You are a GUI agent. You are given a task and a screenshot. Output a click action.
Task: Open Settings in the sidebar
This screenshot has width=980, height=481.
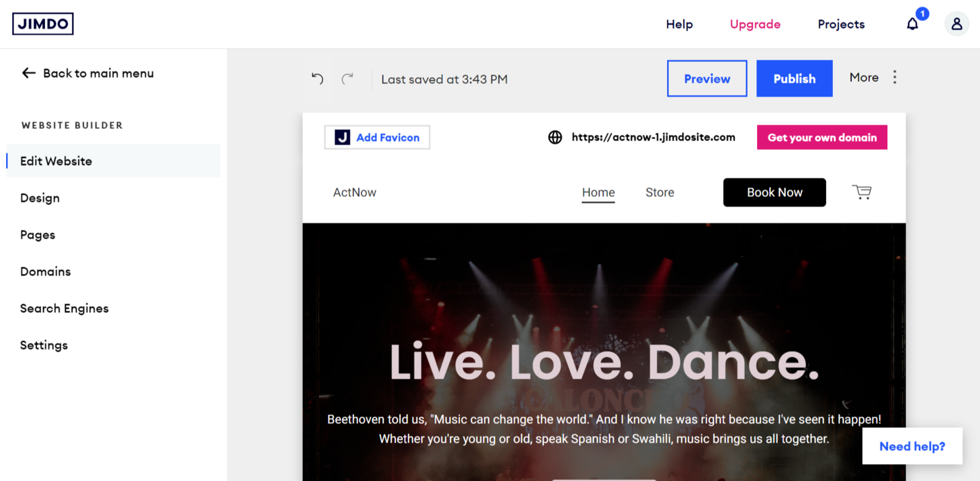click(x=44, y=345)
